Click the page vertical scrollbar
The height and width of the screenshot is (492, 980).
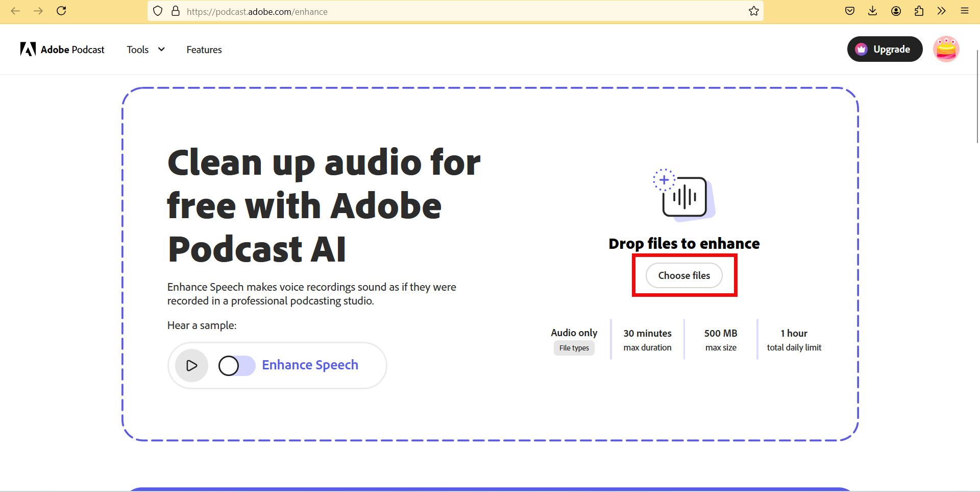coord(977,97)
